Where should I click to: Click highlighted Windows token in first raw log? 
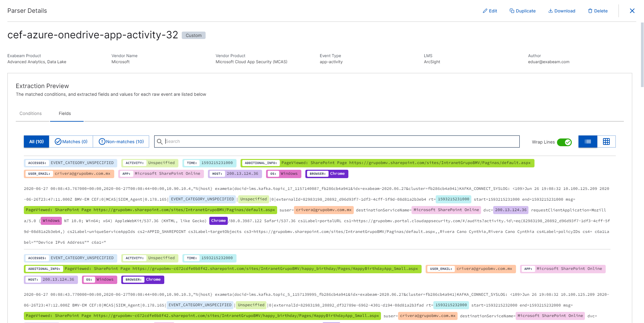click(x=51, y=221)
